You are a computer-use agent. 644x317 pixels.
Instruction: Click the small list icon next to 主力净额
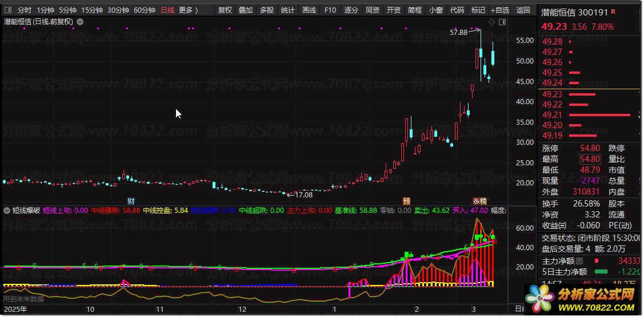[579, 261]
